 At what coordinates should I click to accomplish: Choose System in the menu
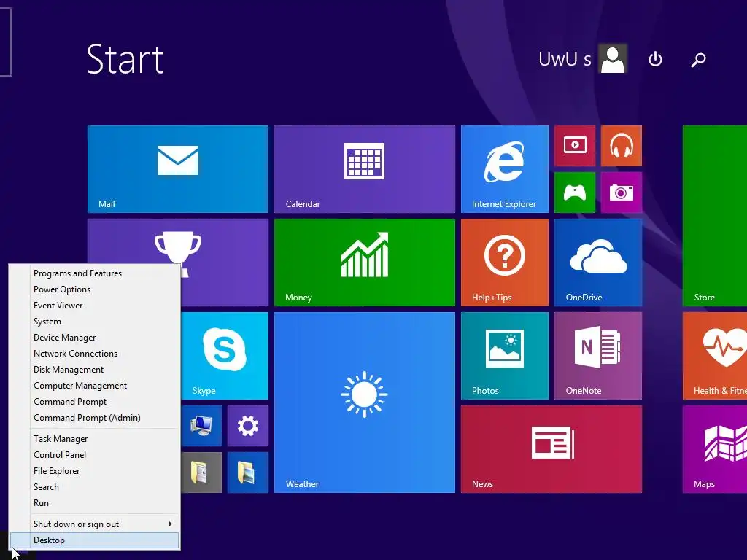tap(94, 322)
